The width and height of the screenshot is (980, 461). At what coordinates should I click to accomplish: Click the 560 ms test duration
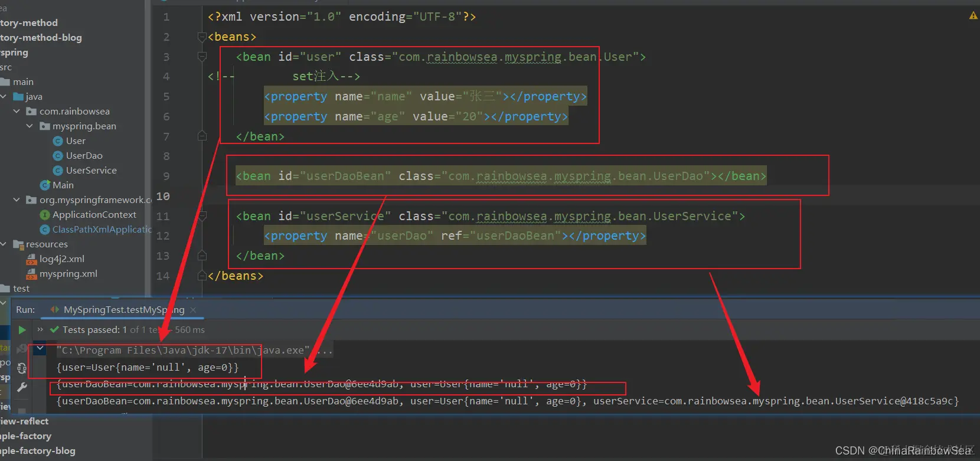(190, 330)
